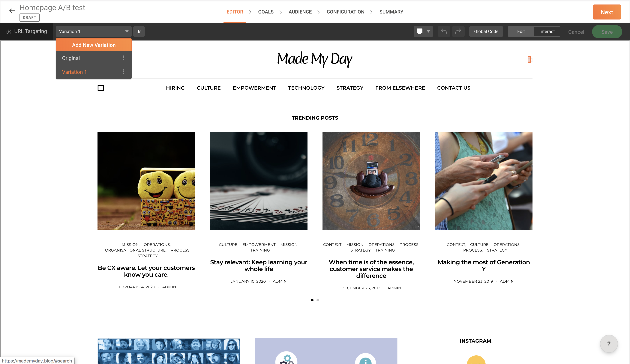The width and height of the screenshot is (630, 364).
Task: Switch editor to Interact mode
Action: tap(547, 31)
